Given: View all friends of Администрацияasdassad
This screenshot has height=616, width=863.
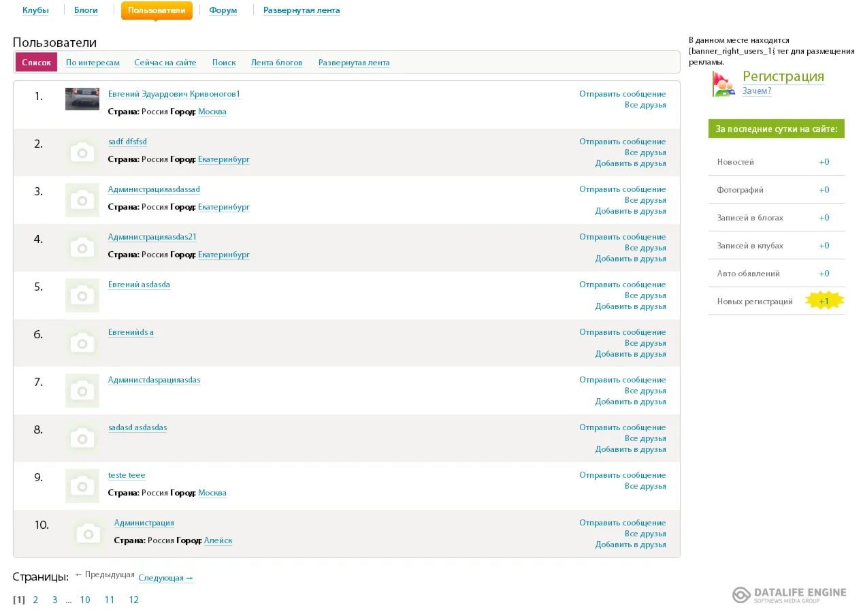Looking at the screenshot, I should click(x=645, y=200).
